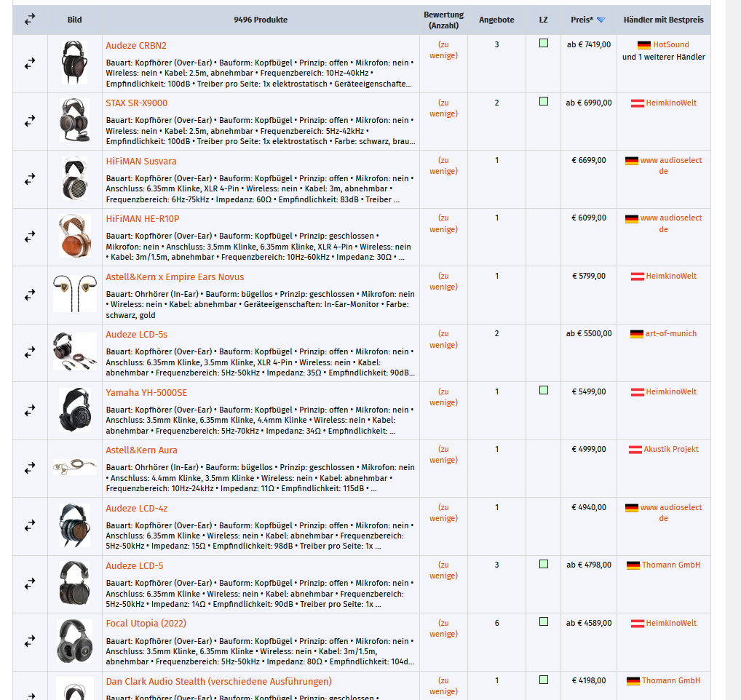Visit art-of-munich dealer link

point(671,334)
